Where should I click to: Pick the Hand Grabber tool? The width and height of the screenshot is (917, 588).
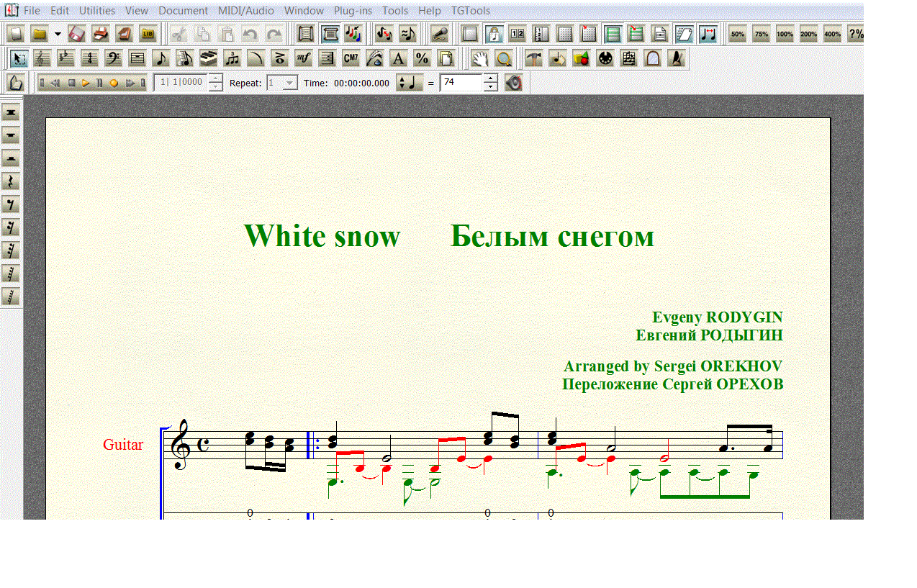coord(480,59)
